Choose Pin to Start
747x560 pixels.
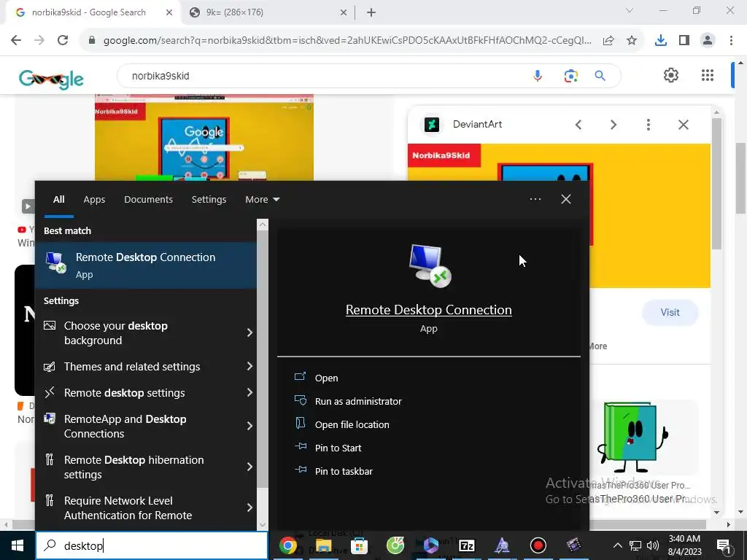[x=338, y=448]
